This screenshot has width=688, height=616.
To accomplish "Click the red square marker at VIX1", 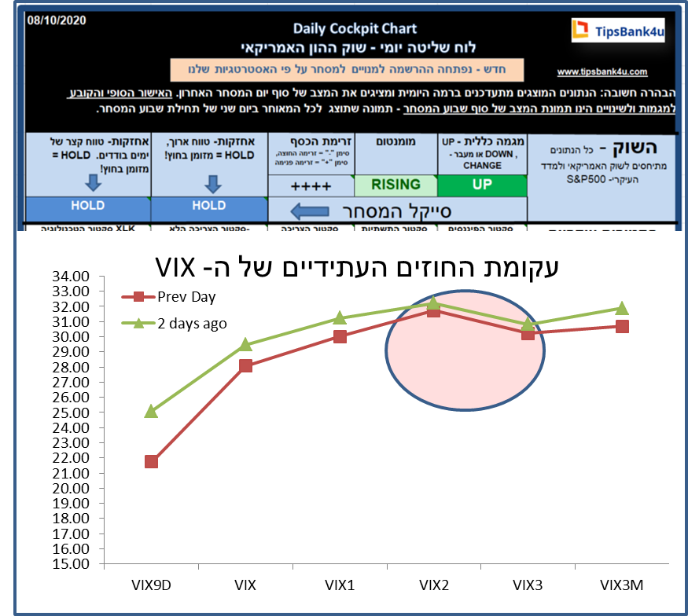I will [340, 337].
